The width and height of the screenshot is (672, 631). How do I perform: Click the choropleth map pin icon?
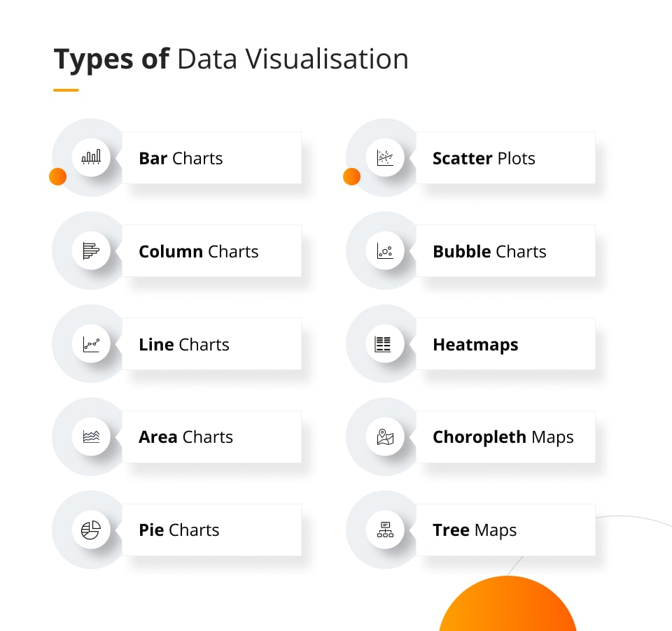[x=385, y=437]
